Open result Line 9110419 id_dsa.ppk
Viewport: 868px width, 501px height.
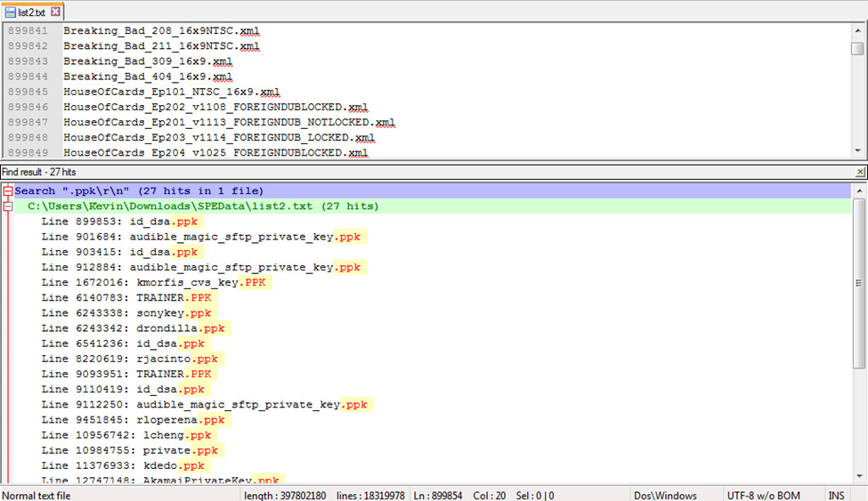pyautogui.click(x=123, y=390)
